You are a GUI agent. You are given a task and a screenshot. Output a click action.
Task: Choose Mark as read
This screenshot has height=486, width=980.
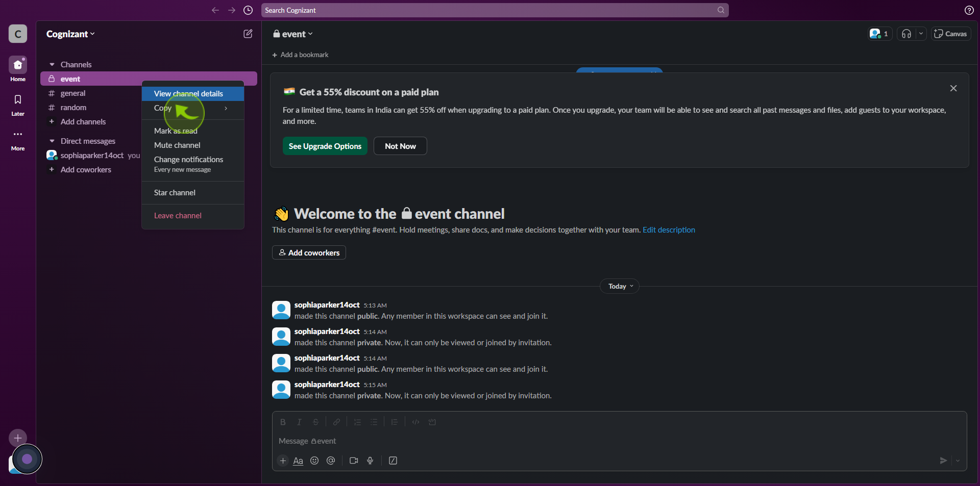tap(192, 131)
